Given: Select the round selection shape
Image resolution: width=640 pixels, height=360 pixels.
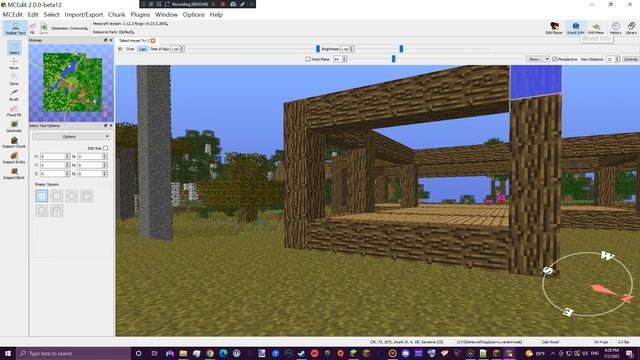Looking at the screenshot, I should [57, 196].
